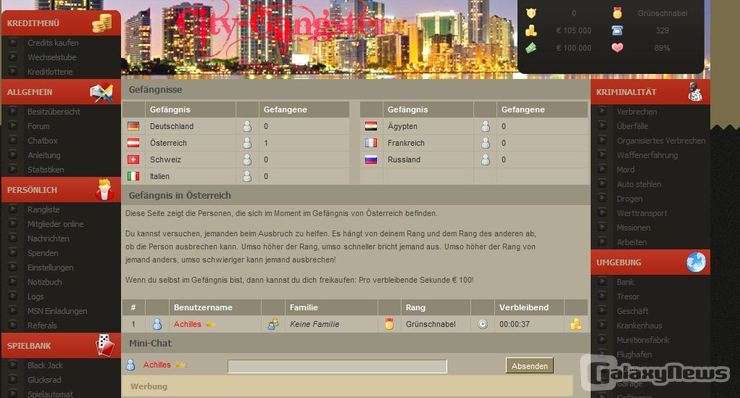Viewport: 740px width, 398px height.
Task: Click the user avatar icon in prisoner table
Action: coord(157,324)
